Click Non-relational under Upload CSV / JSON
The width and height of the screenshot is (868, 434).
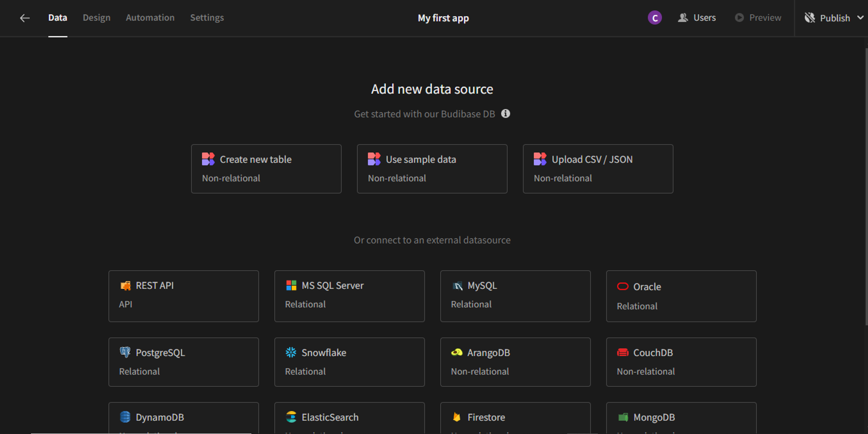pyautogui.click(x=562, y=178)
